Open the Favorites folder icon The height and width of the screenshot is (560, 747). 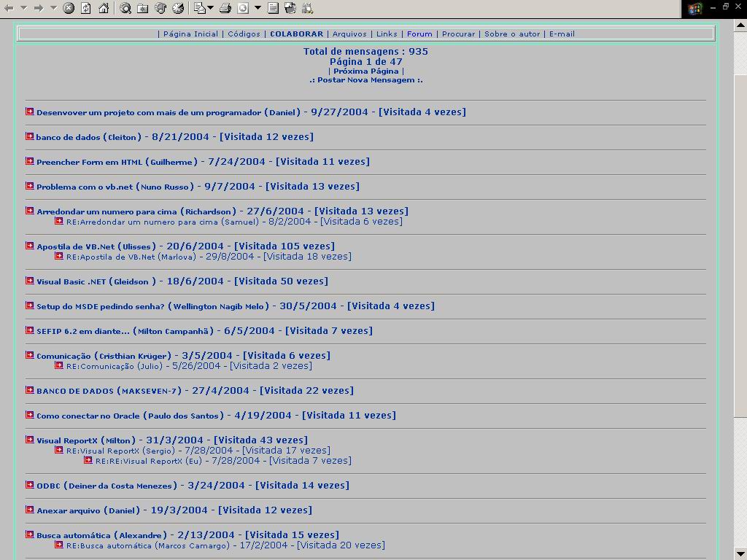[142, 8]
